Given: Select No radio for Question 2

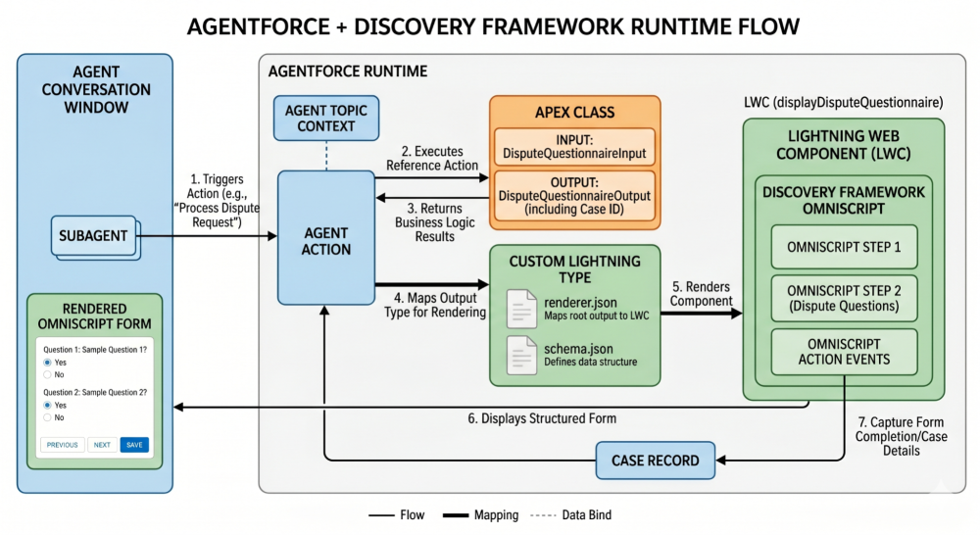Looking at the screenshot, I should (47, 417).
